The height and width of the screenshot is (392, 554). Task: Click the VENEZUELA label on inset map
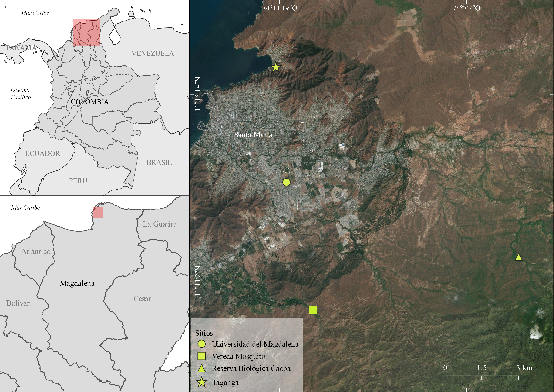coord(152,53)
